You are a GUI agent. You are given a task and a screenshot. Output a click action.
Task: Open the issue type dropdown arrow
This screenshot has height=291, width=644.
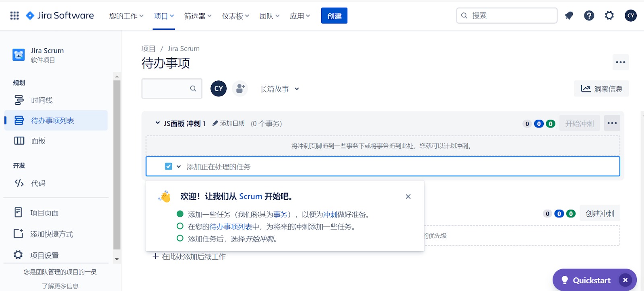179,166
